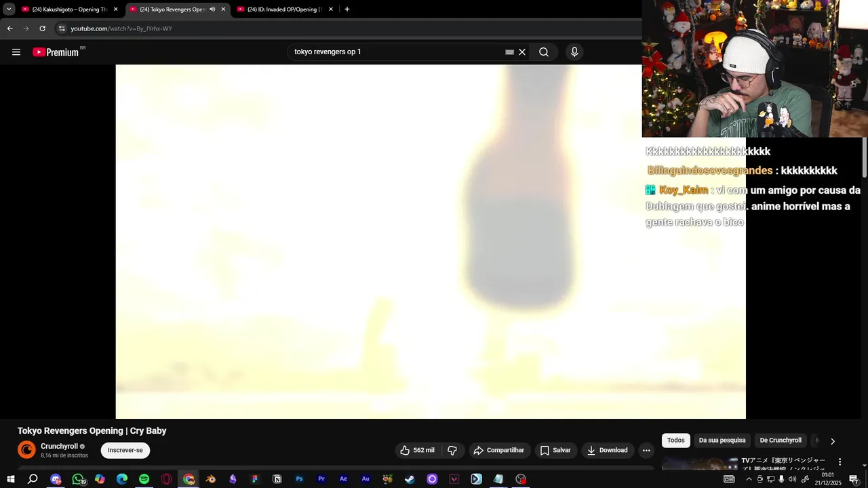The width and height of the screenshot is (868, 488).
Task: Open Obsidian from the taskbar
Action: (233, 479)
